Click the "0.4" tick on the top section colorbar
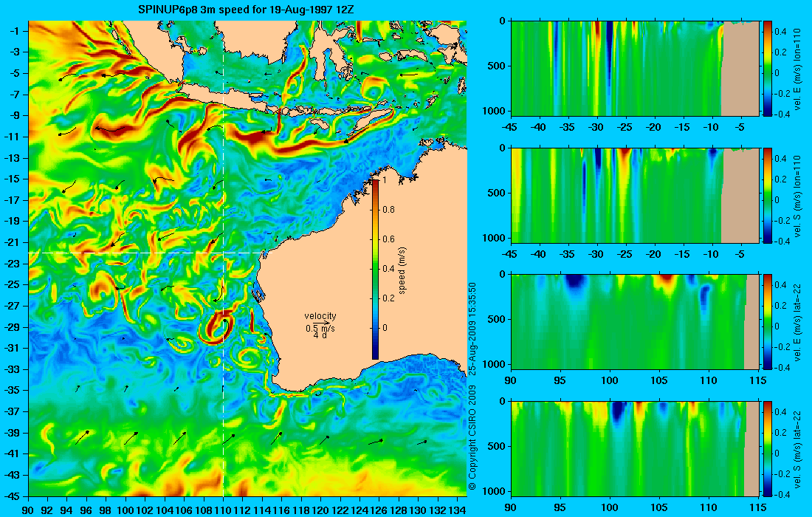The width and height of the screenshot is (812, 517). tap(780, 32)
